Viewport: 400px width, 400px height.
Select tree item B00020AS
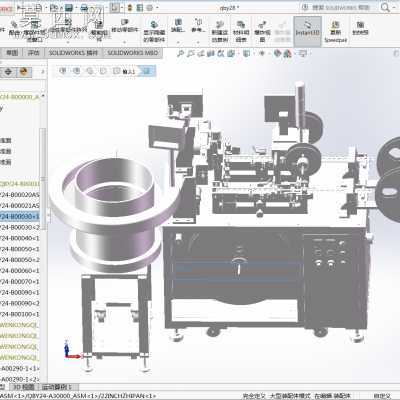coord(20,195)
